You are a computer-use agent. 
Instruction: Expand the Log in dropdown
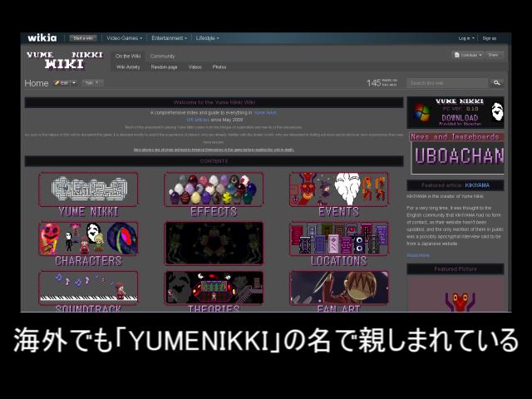point(466,38)
